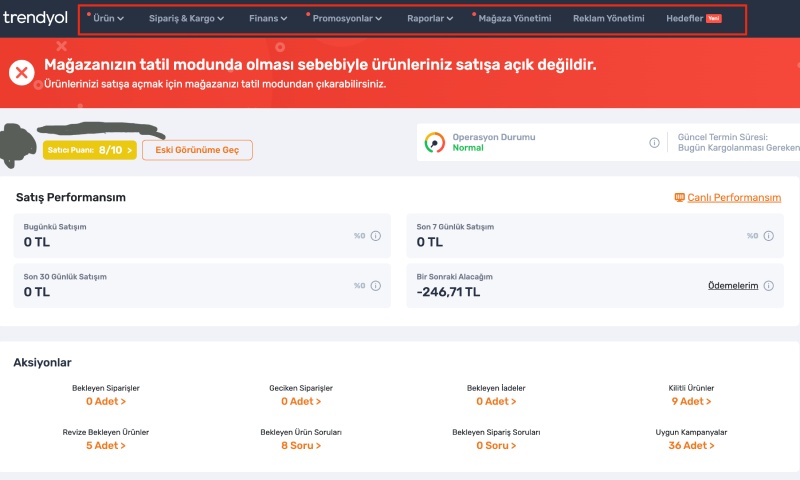800x480 pixels.
Task: Click the Canlı Performansım screen icon
Action: point(679,197)
